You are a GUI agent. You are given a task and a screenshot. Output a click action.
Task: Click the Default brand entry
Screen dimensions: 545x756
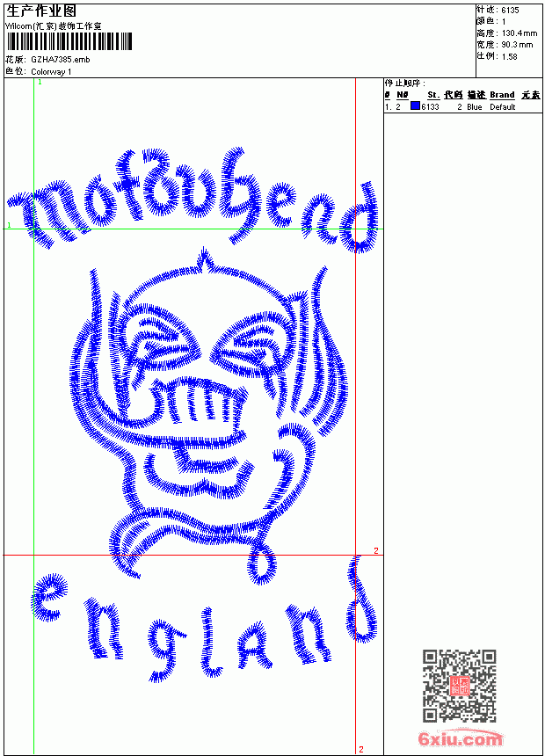[503, 107]
